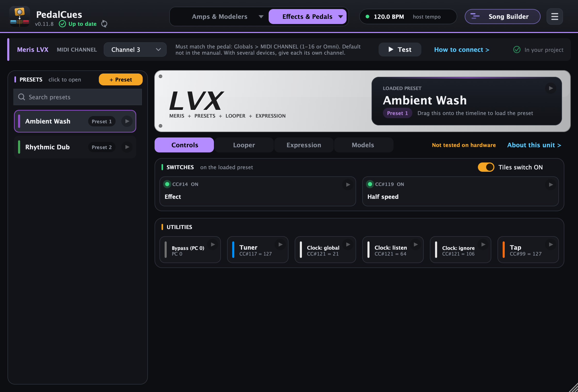
Task: Click the Not tested on hardware notice
Action: tap(464, 145)
